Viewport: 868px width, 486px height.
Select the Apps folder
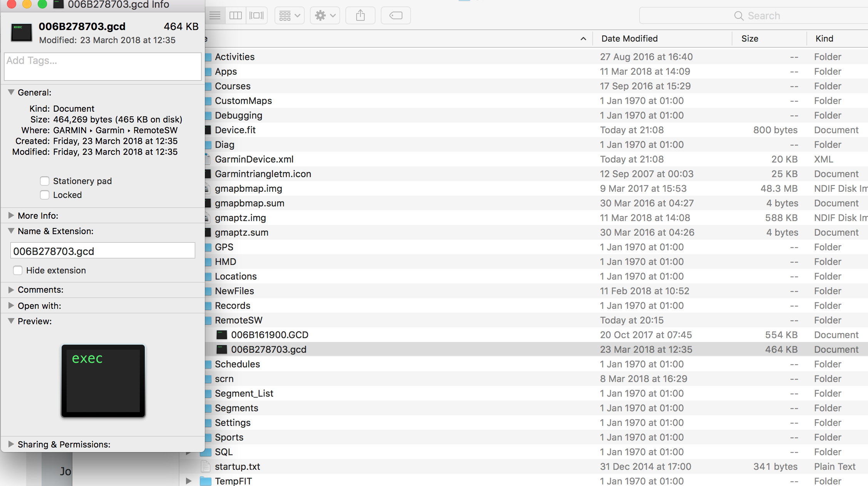click(x=226, y=71)
